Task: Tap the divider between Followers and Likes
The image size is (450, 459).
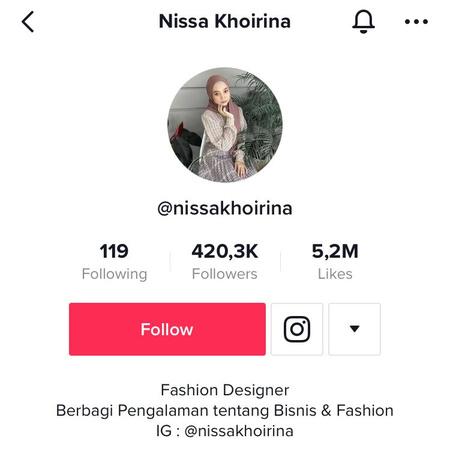Action: [x=281, y=262]
